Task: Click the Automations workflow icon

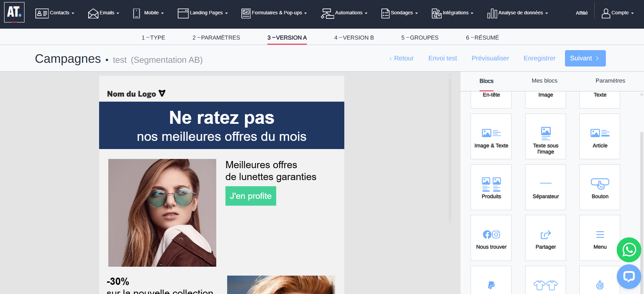Action: [327, 13]
